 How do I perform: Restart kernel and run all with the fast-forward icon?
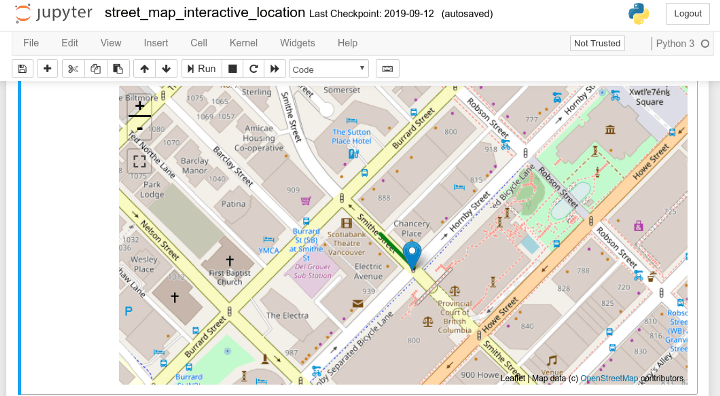click(x=275, y=69)
